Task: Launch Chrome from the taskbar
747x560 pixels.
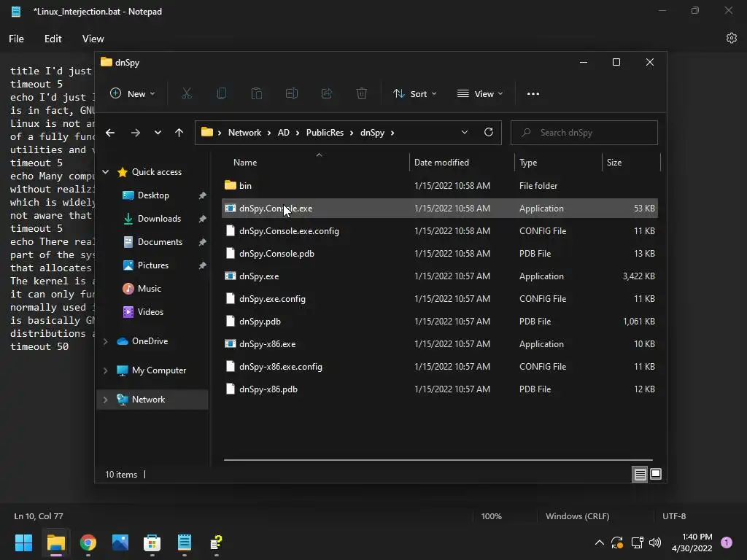Action: click(x=88, y=542)
